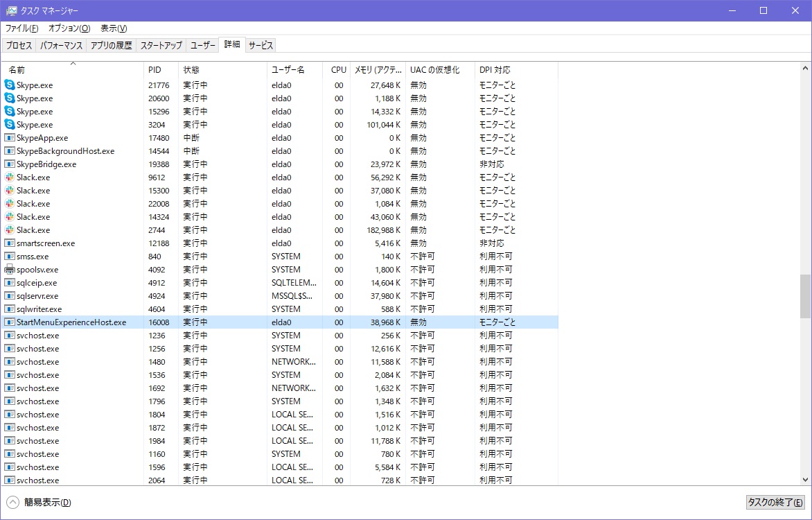Click Slack icon for PID 15300 row
The width and height of the screenshot is (812, 520).
coord(9,190)
